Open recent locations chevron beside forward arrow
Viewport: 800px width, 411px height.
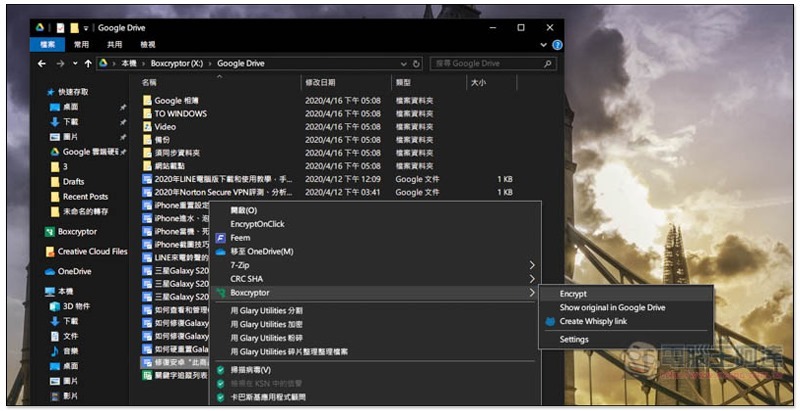pos(73,63)
